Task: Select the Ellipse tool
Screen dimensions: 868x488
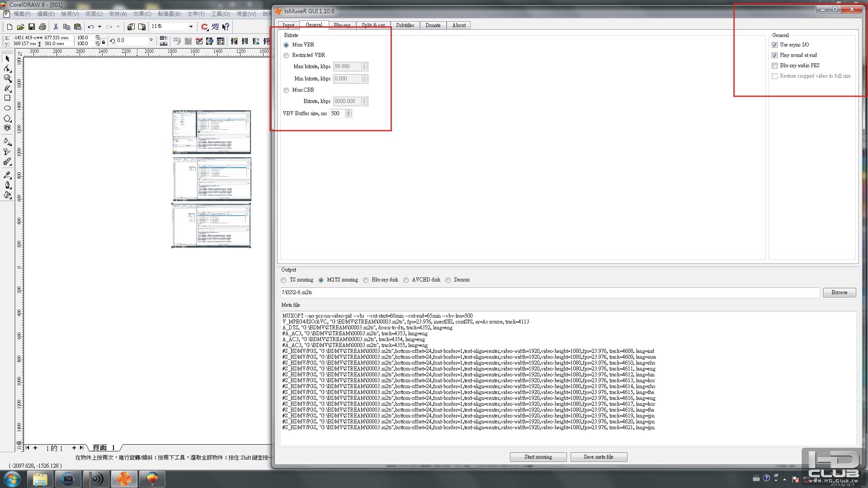Action: pos(7,108)
